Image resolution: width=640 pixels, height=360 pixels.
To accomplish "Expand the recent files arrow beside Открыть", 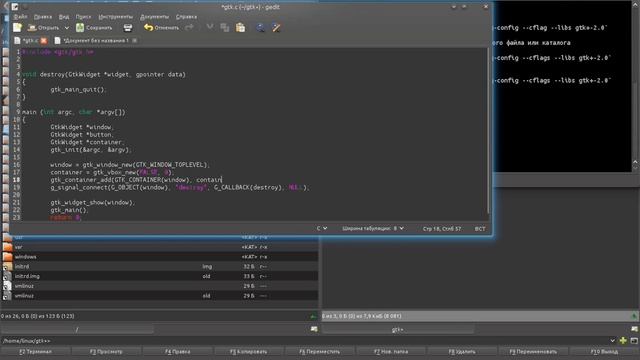I will coord(67,28).
